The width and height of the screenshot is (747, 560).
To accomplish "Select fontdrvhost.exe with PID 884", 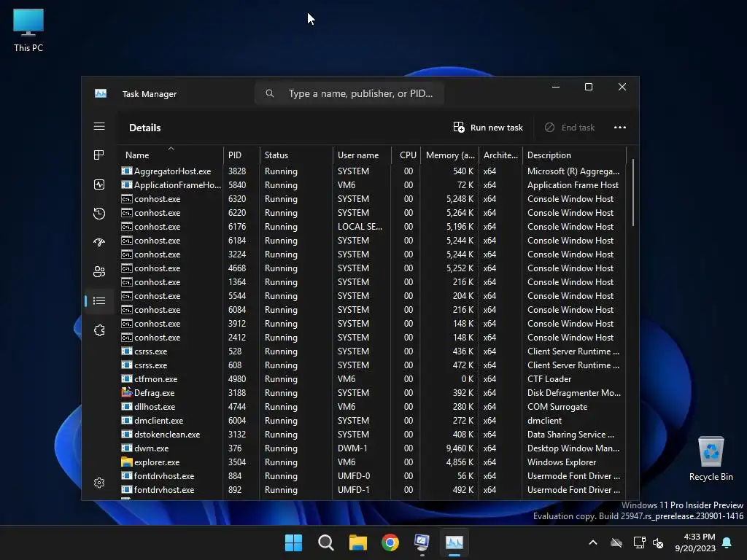I will 371,475.
